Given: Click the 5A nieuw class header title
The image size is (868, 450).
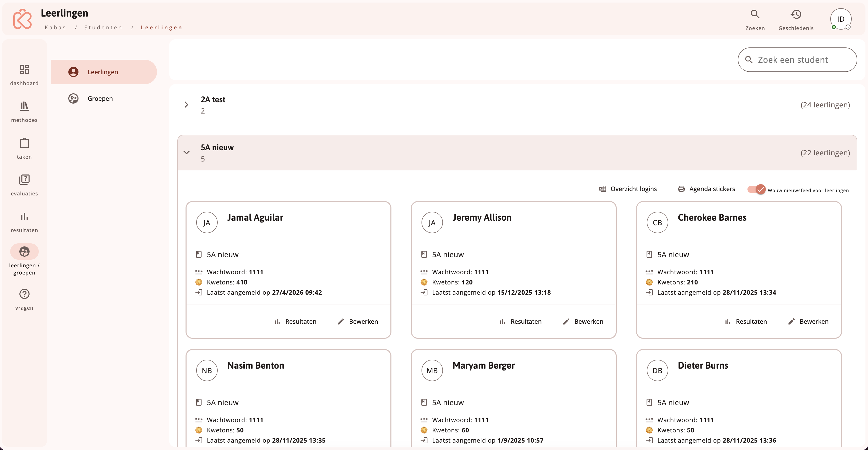Looking at the screenshot, I should (217, 147).
